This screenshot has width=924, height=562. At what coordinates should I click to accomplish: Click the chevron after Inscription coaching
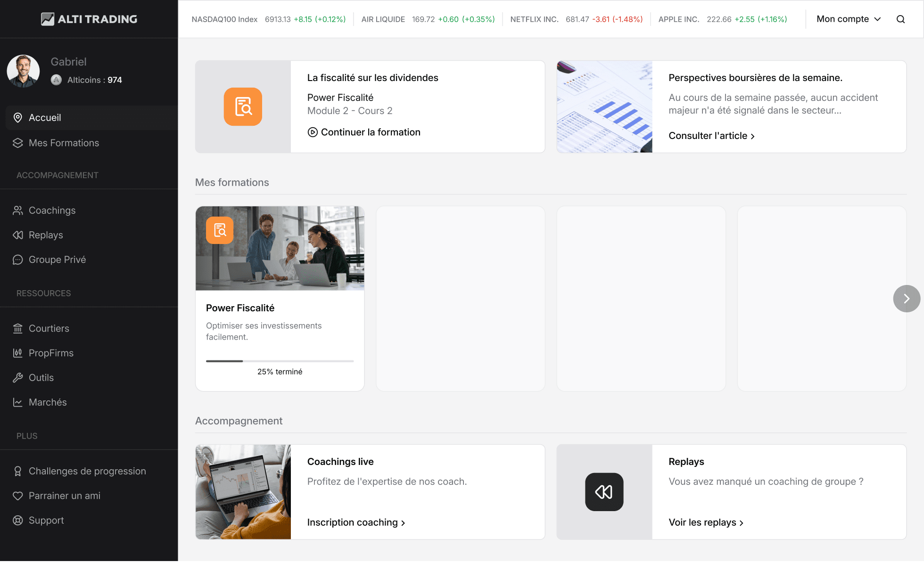tap(403, 523)
